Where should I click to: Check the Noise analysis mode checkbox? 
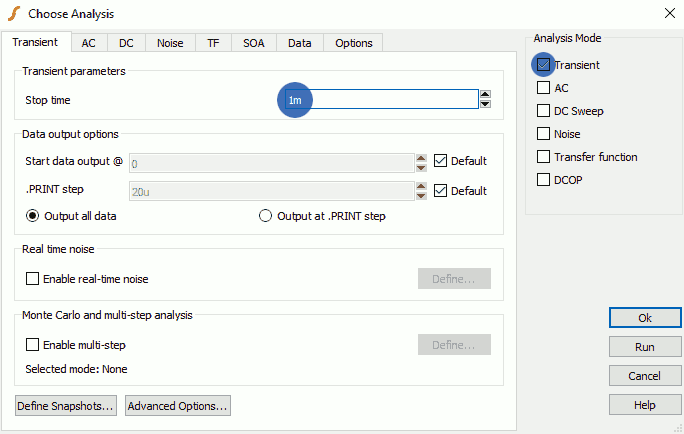(544, 134)
